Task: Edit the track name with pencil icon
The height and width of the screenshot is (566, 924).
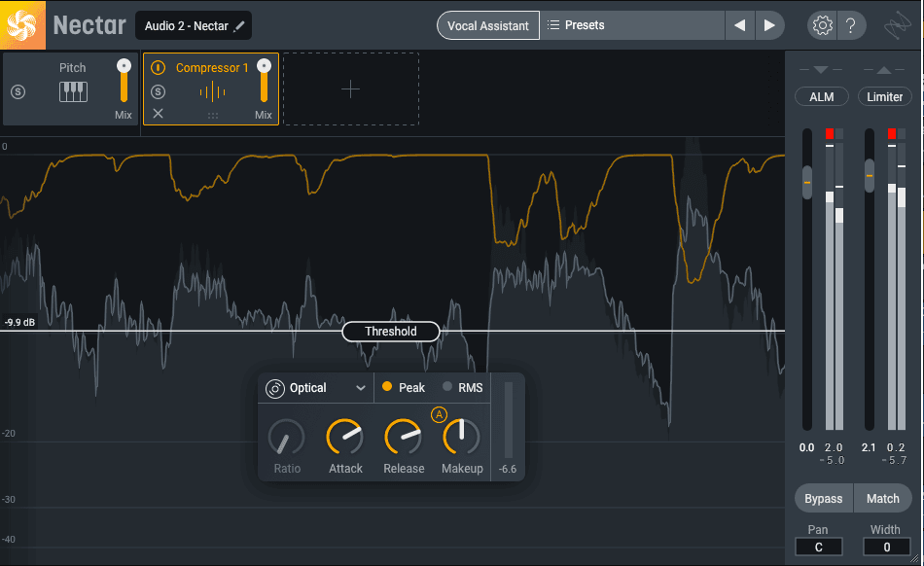Action: coord(238,26)
